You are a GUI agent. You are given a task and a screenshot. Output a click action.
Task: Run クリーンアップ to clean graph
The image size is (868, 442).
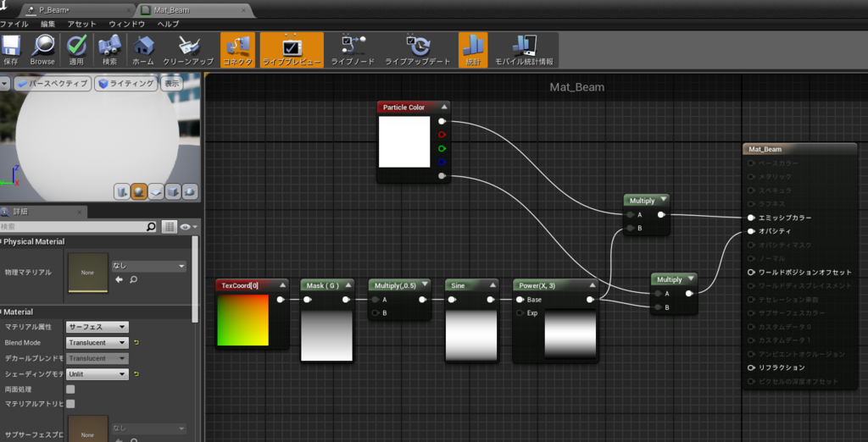coord(188,50)
